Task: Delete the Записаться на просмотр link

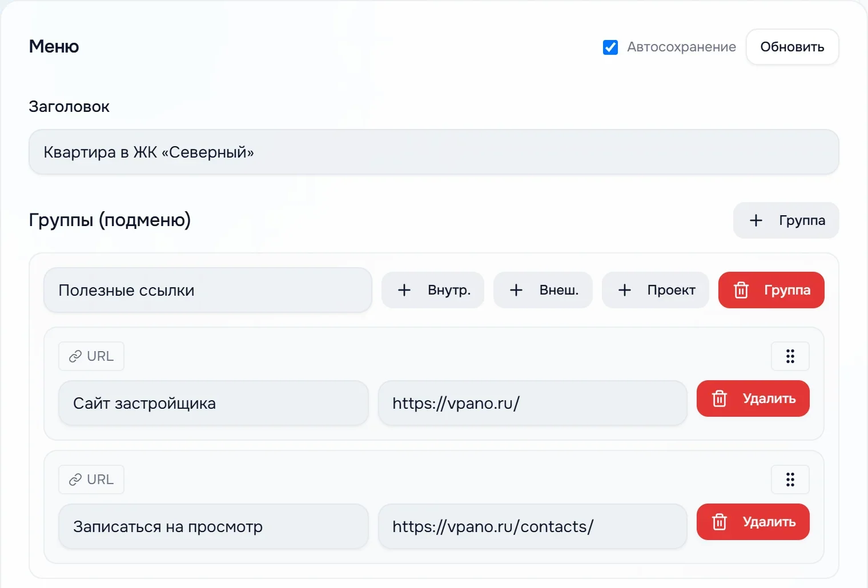Action: click(x=753, y=522)
